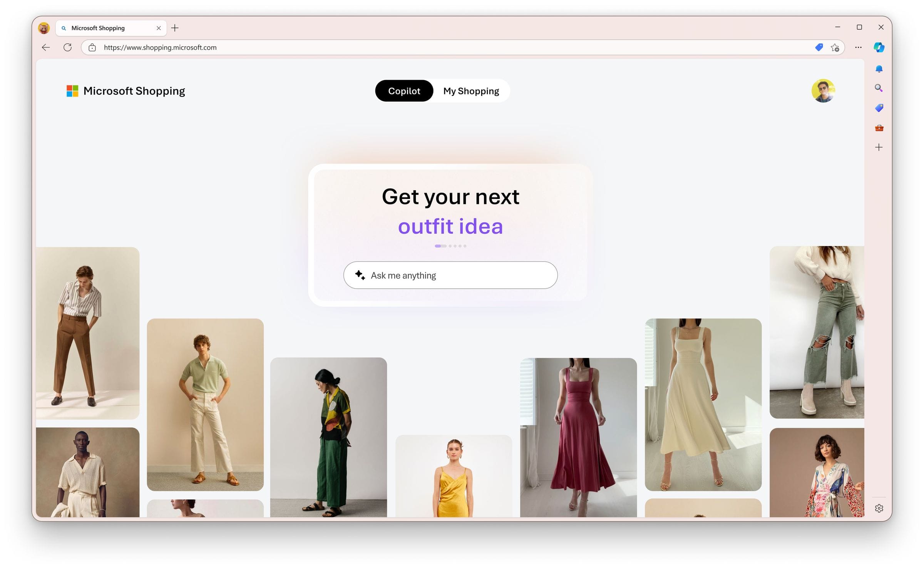The width and height of the screenshot is (924, 569).
Task: Open user account profile picture
Action: (823, 91)
